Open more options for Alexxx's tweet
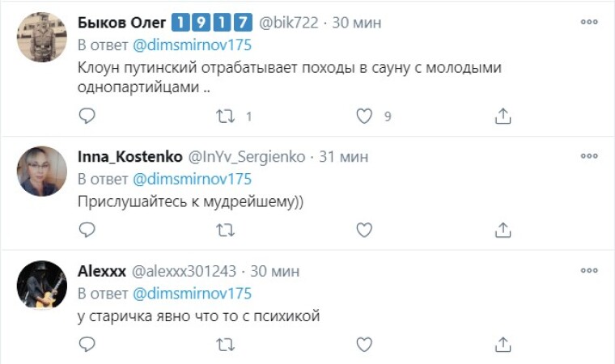Screen dimensions: 615x364 coord(589,269)
